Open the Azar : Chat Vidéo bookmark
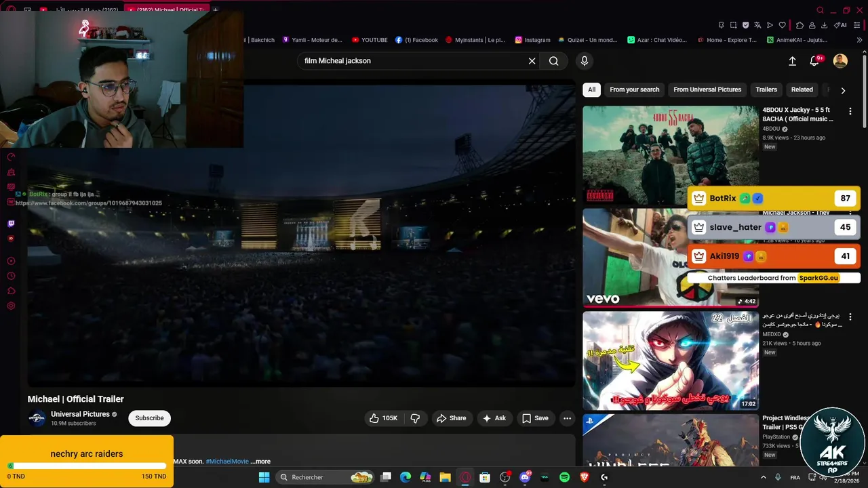868x488 pixels. 657,40
